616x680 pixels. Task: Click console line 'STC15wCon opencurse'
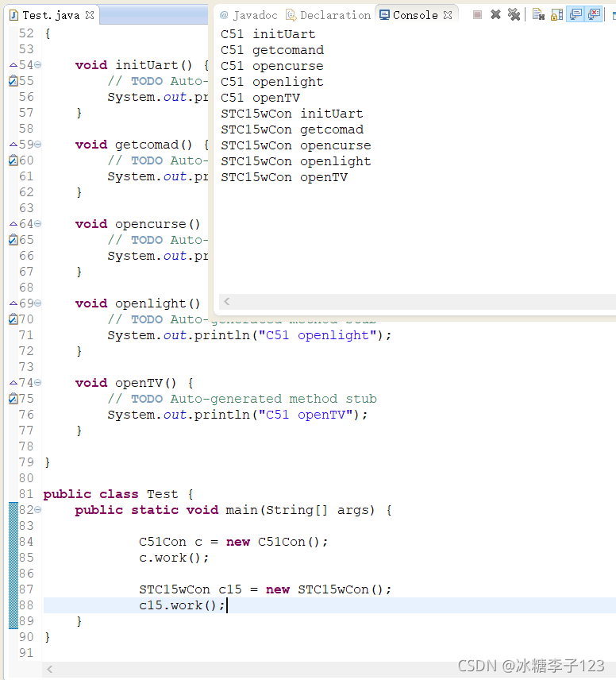(296, 145)
